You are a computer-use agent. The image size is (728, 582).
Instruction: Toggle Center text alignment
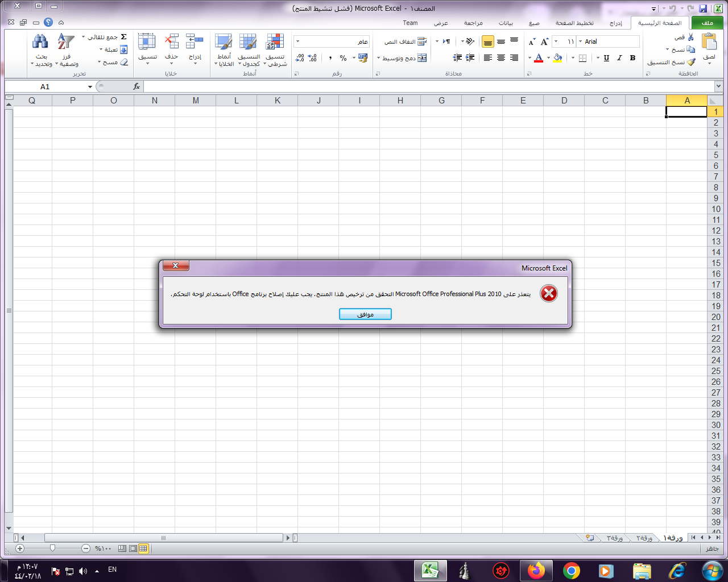coord(501,58)
